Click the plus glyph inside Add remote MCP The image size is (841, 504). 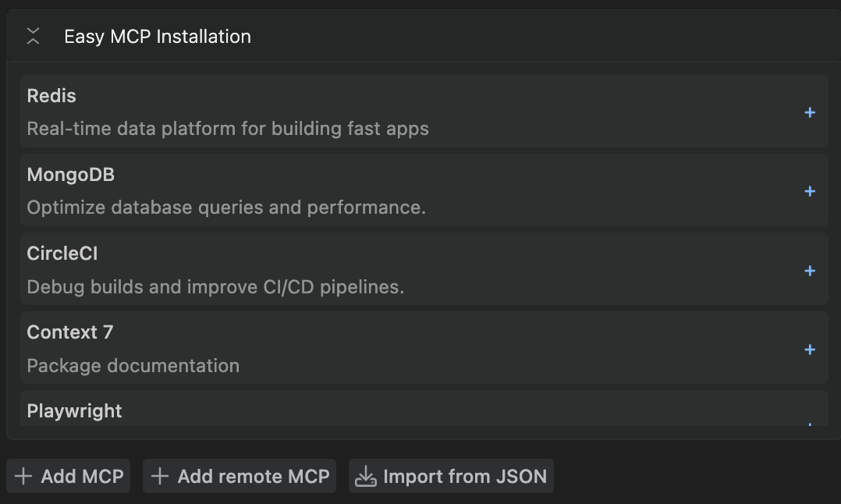160,476
